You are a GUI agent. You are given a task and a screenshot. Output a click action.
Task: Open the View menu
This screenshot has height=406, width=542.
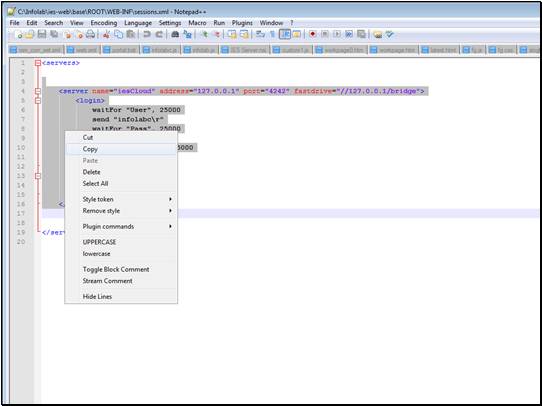click(77, 23)
